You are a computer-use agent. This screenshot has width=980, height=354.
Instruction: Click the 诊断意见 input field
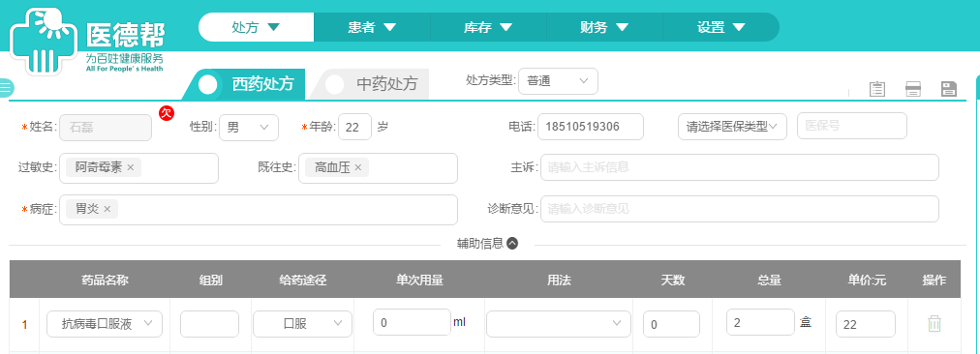click(x=740, y=209)
